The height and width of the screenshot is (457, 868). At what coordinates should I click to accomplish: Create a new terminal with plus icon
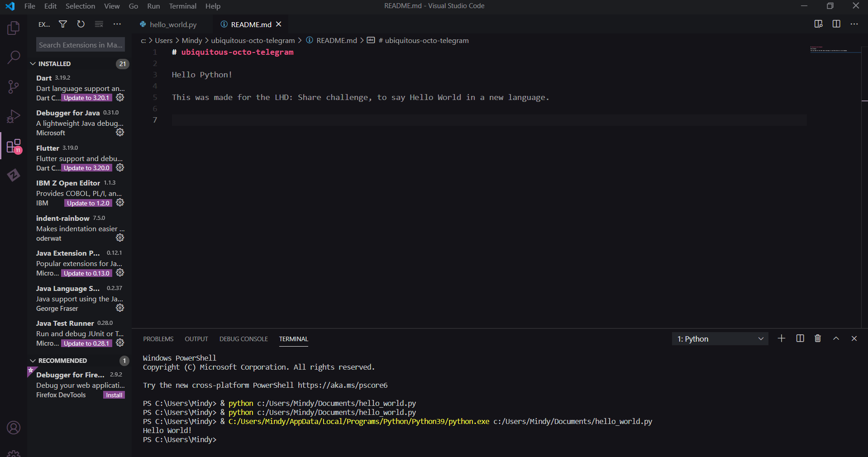(782, 338)
